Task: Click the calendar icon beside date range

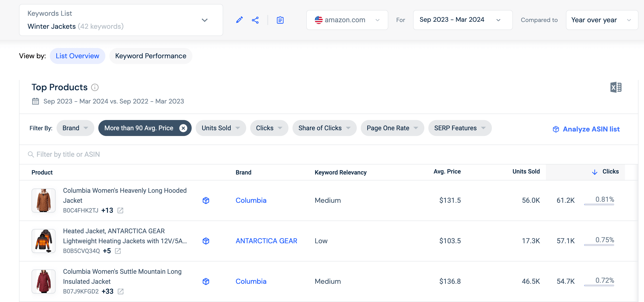Action: (36, 101)
